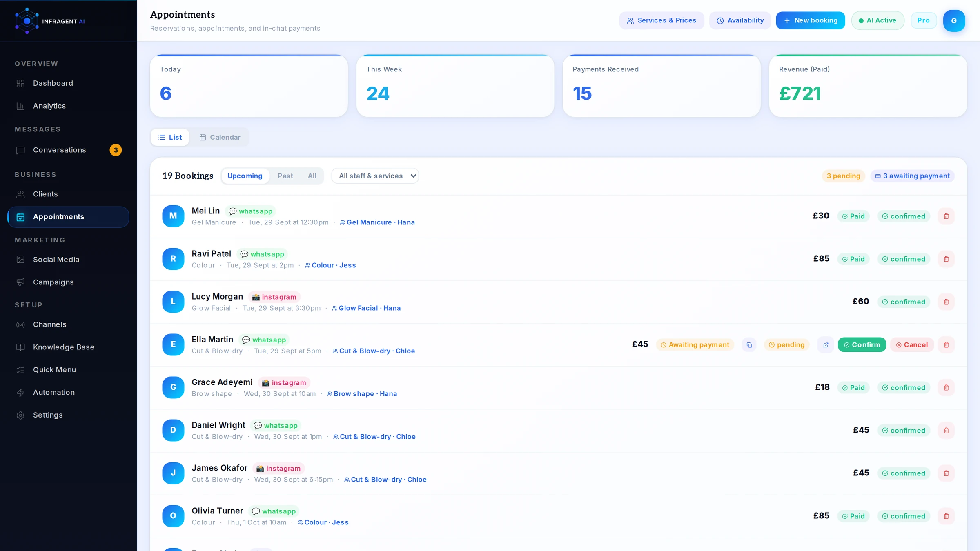Screen dimensions: 980x551
Task: Open the G user avatar
Action: point(954,21)
